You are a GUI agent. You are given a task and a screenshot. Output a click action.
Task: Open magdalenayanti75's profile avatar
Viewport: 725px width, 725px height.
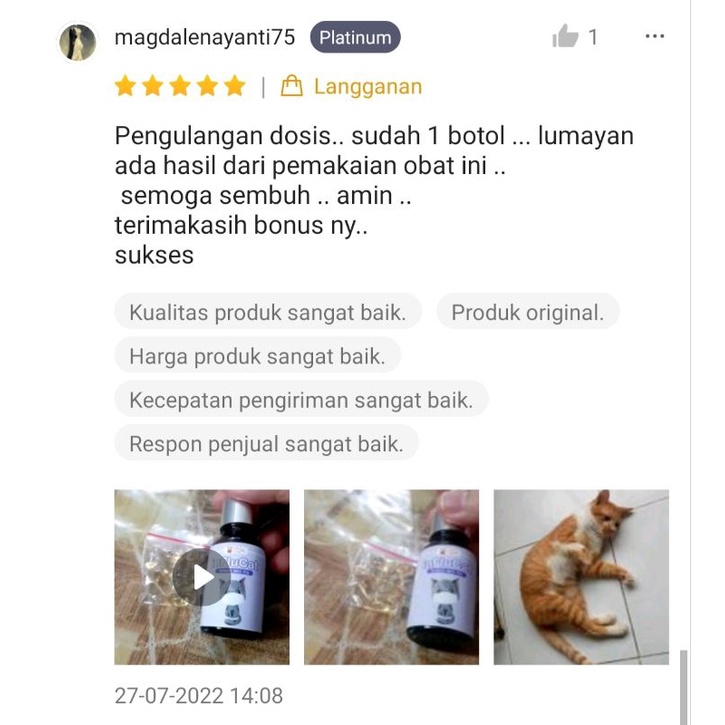(78, 42)
